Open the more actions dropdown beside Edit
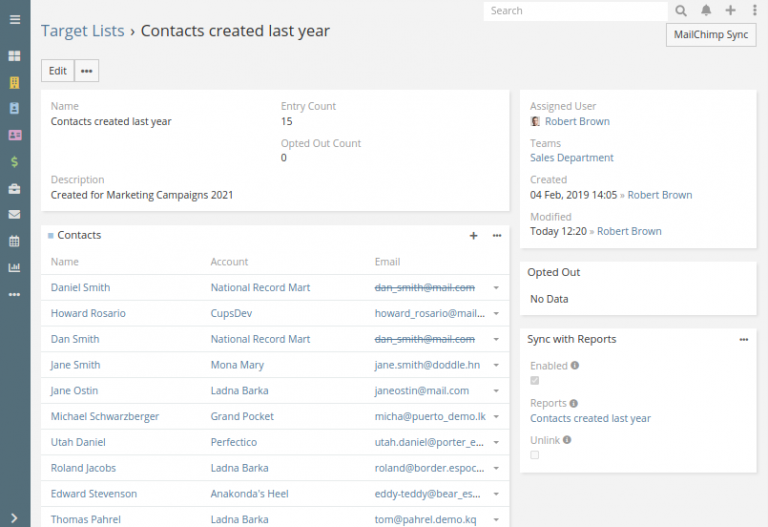Viewport: 768px width, 527px height. 87,71
